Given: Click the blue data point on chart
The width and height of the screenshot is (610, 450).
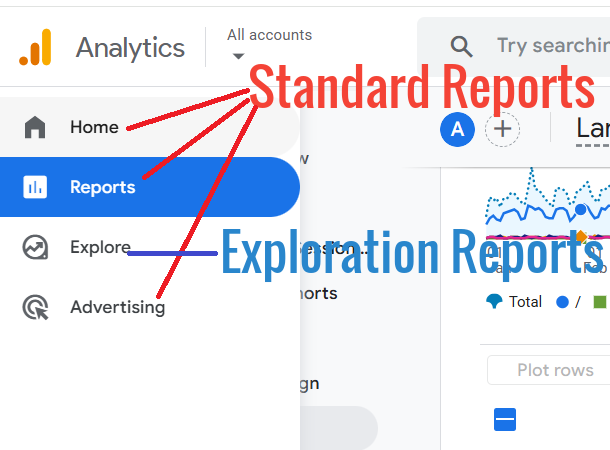Looking at the screenshot, I should point(580,209).
